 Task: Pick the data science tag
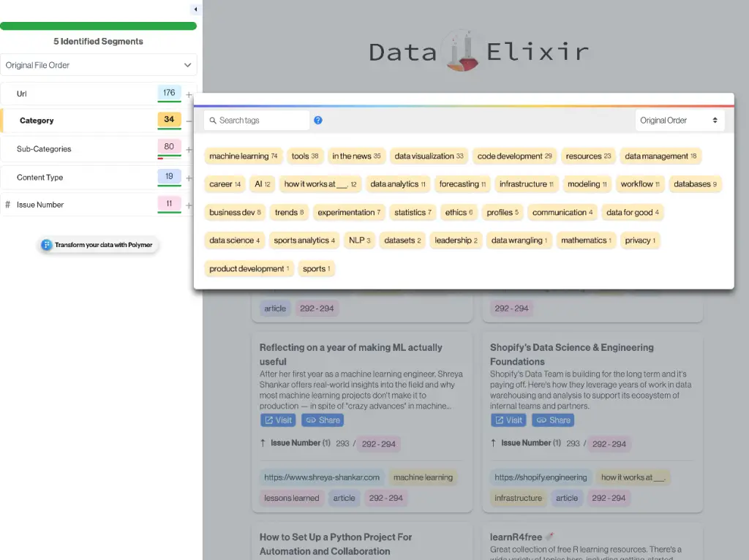[235, 240]
